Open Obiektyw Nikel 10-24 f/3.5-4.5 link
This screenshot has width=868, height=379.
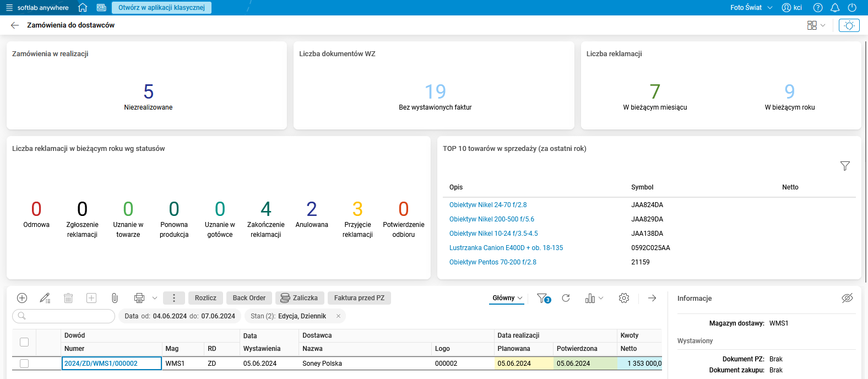493,234
